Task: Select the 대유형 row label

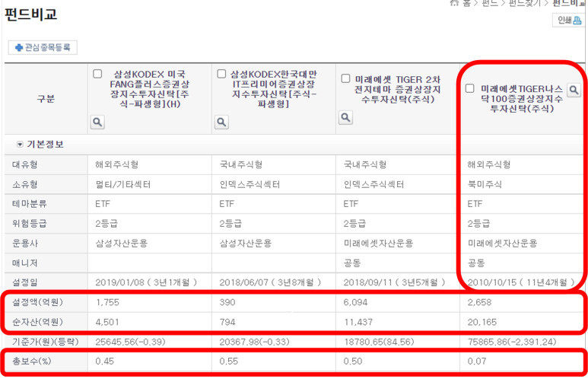Action: click(25, 164)
